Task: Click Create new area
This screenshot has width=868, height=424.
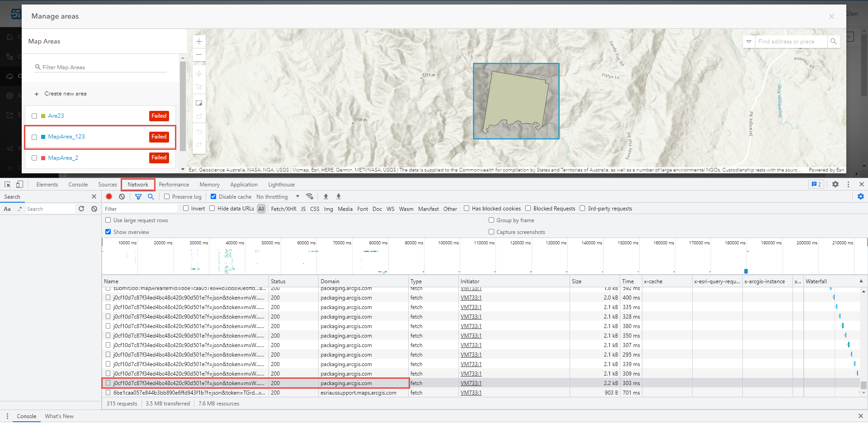Action: [x=66, y=93]
